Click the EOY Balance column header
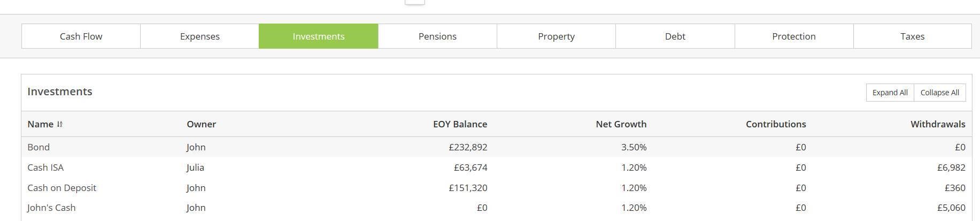This screenshot has height=221, width=980. [460, 124]
